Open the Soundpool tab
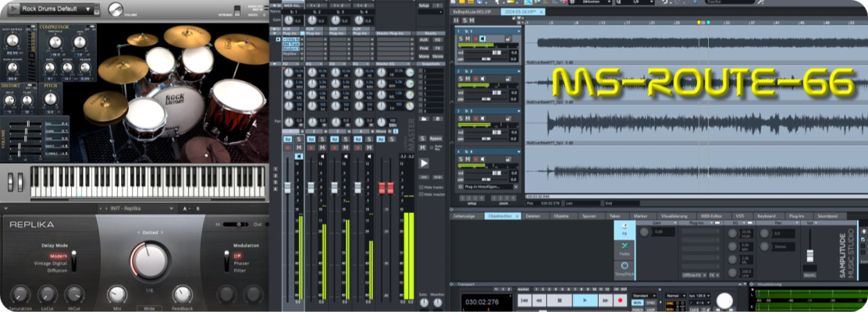Image resolution: width=868 pixels, height=312 pixels. [827, 216]
